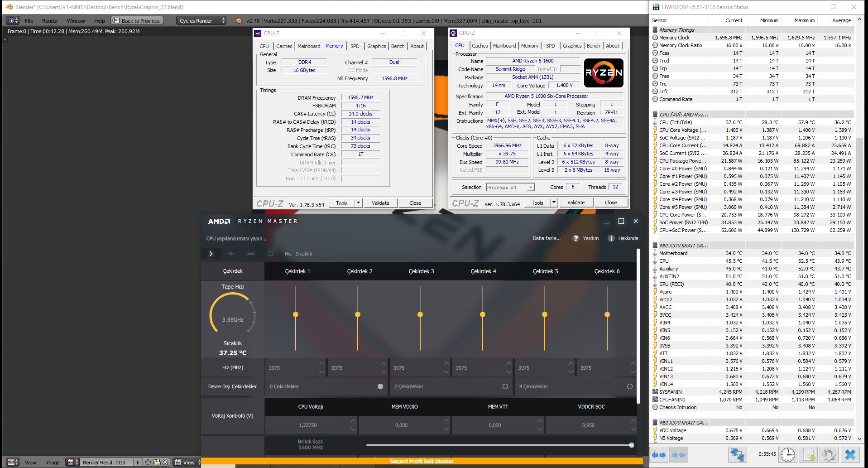Open image editor View menu
Viewport: 868px width, 468px height.
click(30, 463)
